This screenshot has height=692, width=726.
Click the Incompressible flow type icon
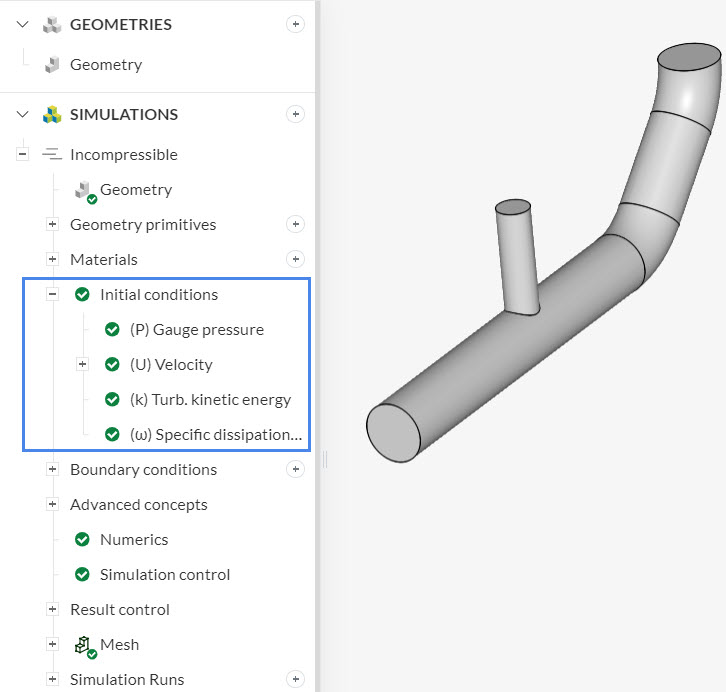52,154
